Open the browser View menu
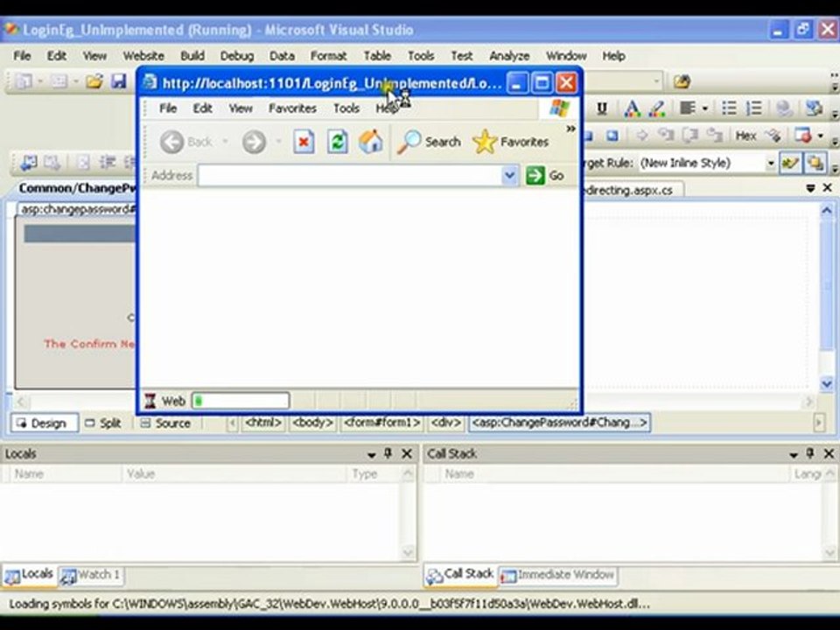The height and width of the screenshot is (630, 840). [x=241, y=108]
